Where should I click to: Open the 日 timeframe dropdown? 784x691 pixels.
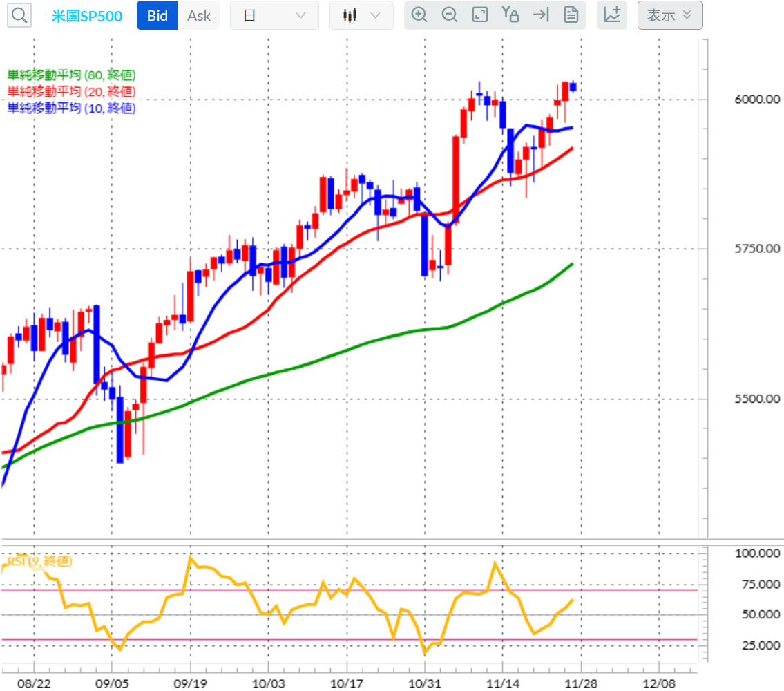274,15
